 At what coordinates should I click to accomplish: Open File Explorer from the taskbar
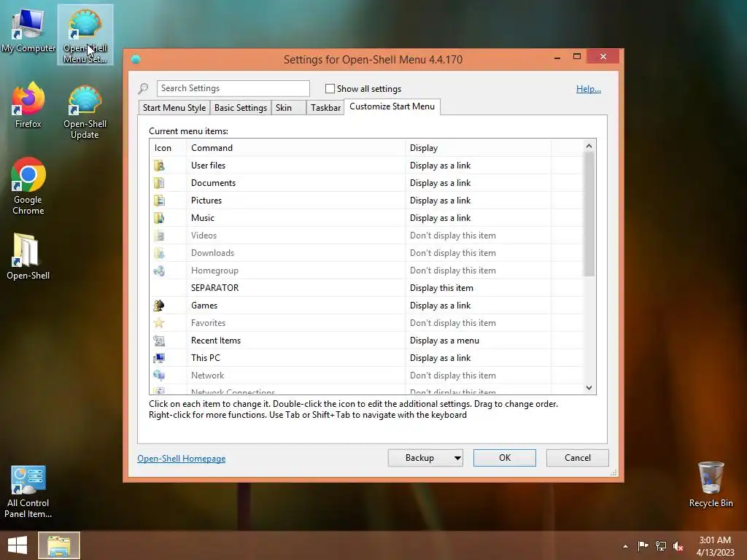click(58, 545)
